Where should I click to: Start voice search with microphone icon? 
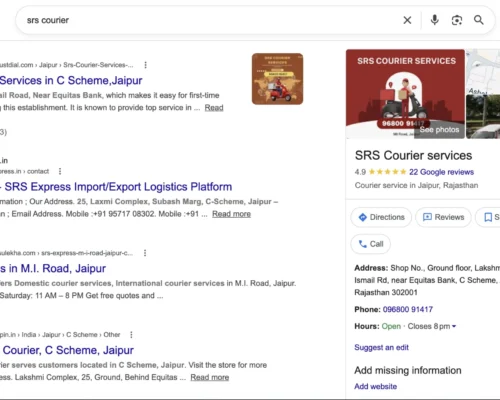tap(434, 20)
